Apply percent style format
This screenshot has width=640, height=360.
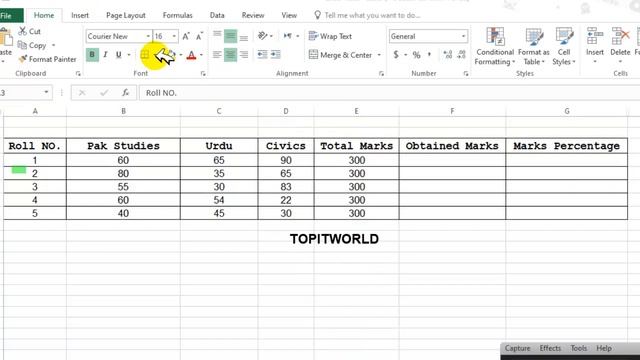coord(416,55)
